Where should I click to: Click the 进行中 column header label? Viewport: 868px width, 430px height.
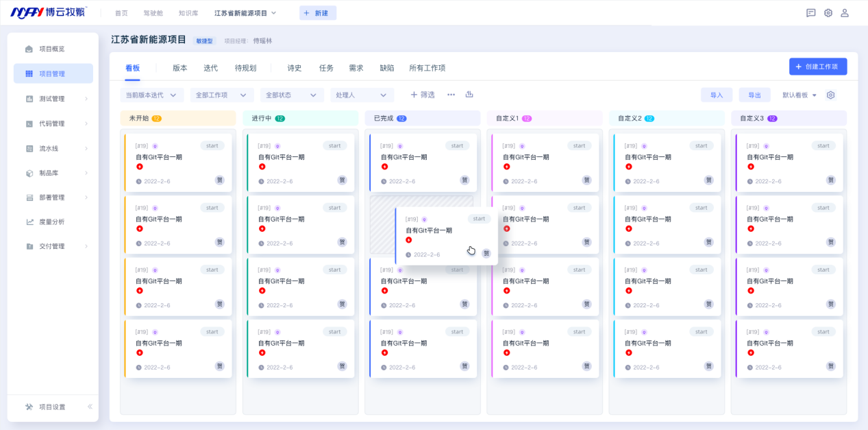point(261,119)
